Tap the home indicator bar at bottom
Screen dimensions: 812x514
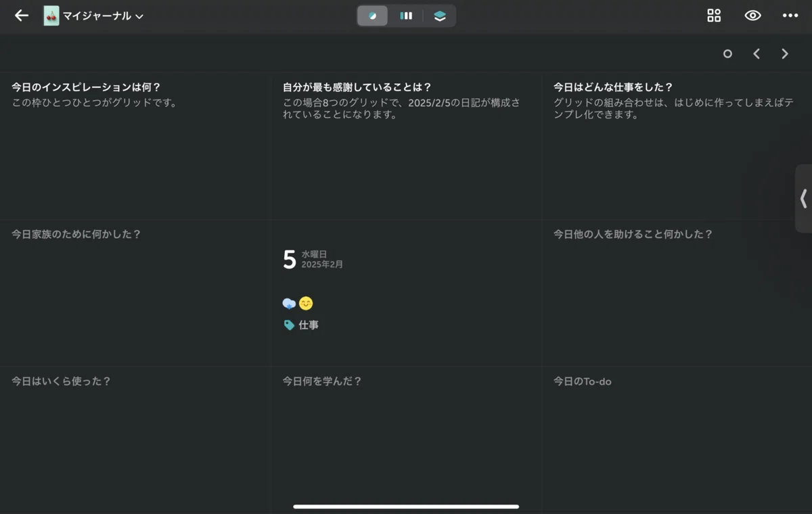tap(406, 506)
